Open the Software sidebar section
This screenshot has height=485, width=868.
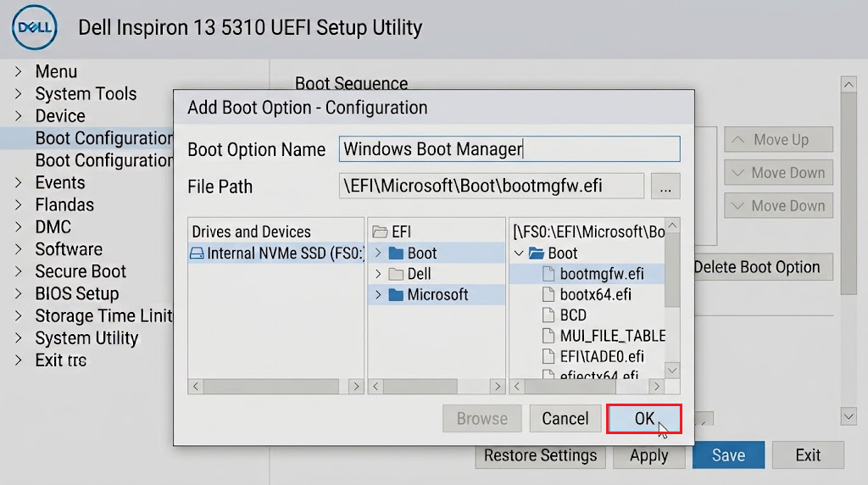[69, 249]
